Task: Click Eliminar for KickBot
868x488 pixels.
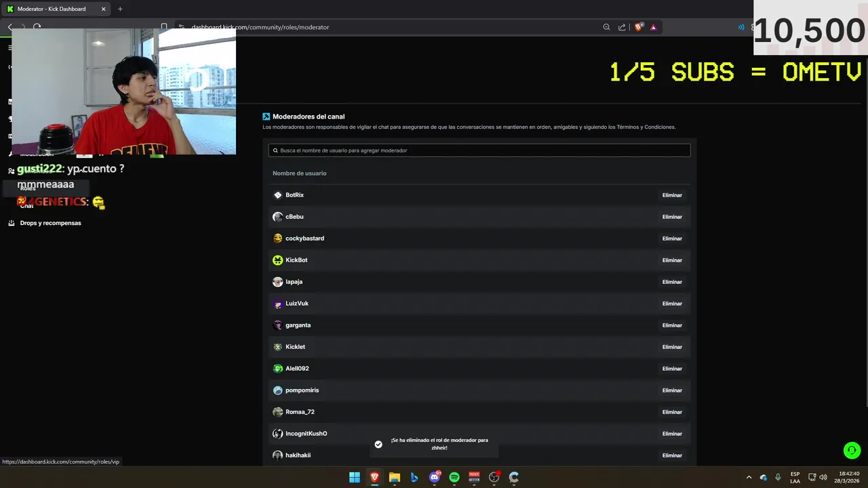Action: 672,260
